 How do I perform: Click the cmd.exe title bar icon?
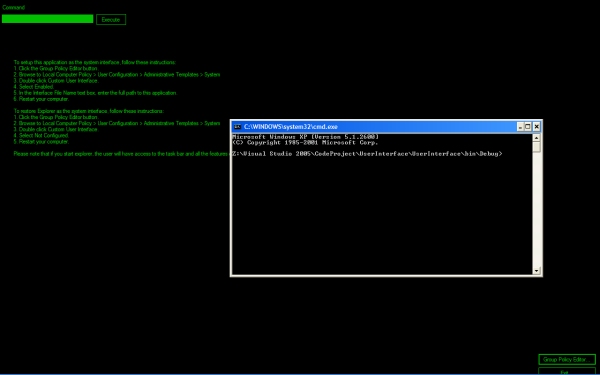pos(238,127)
